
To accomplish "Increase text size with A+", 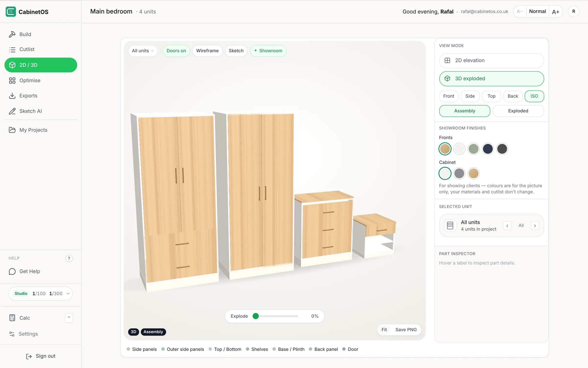I will coord(556,11).
